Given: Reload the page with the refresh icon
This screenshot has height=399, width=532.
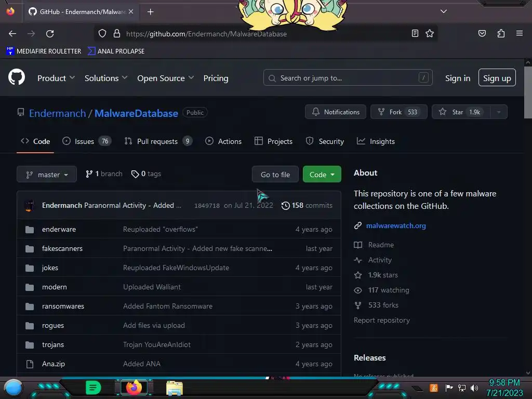Looking at the screenshot, I should tap(50, 34).
